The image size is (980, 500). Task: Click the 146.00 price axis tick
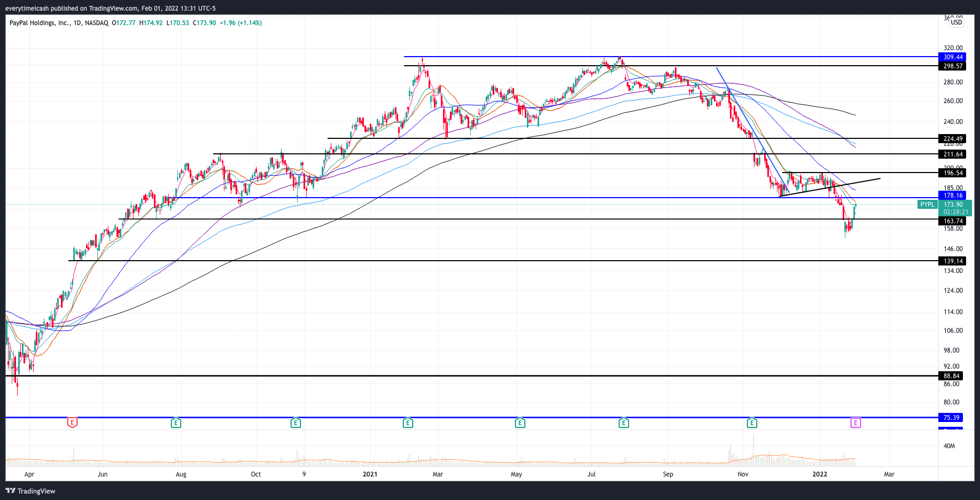[953, 249]
